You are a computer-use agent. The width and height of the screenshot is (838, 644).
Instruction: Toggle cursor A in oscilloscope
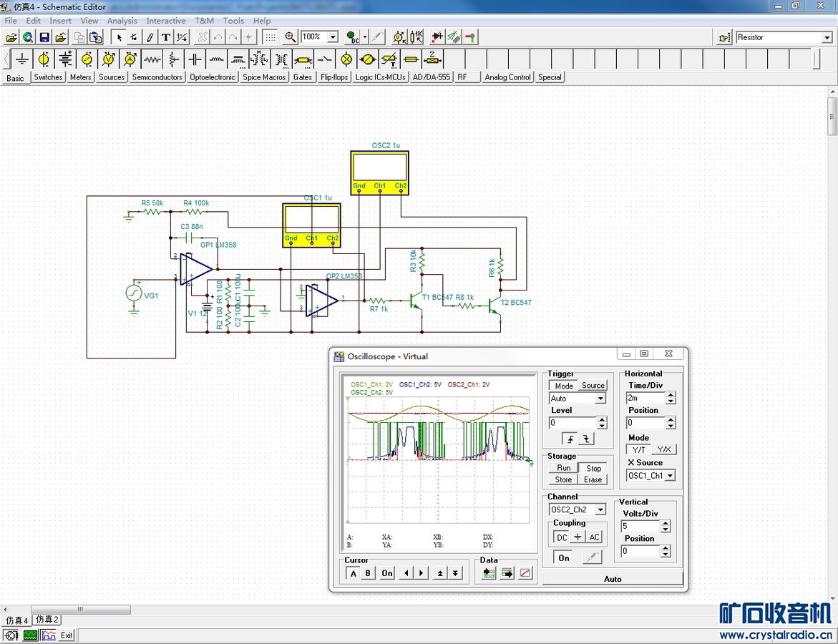pos(353,573)
